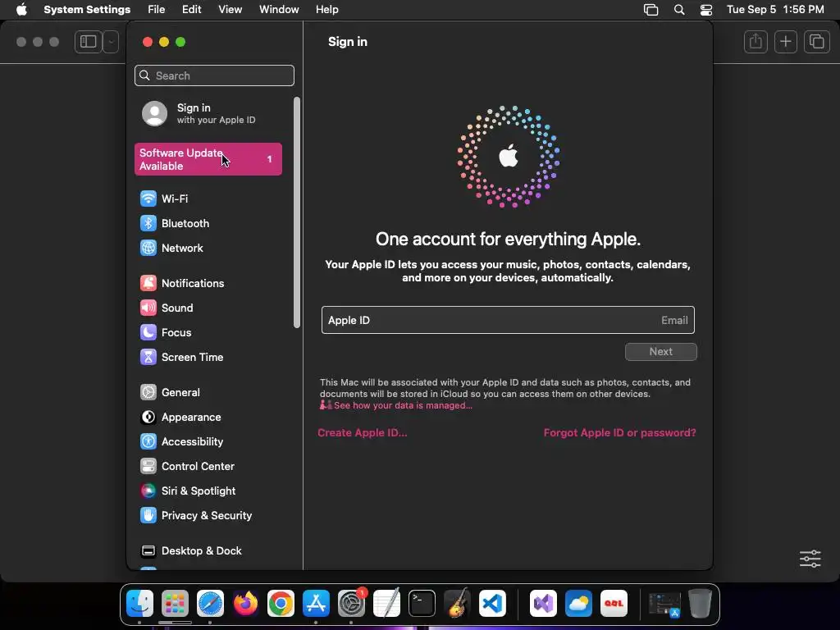Open the minimized window thumbnail in the Dock
Image resolution: width=840 pixels, height=630 pixels.
click(664, 605)
